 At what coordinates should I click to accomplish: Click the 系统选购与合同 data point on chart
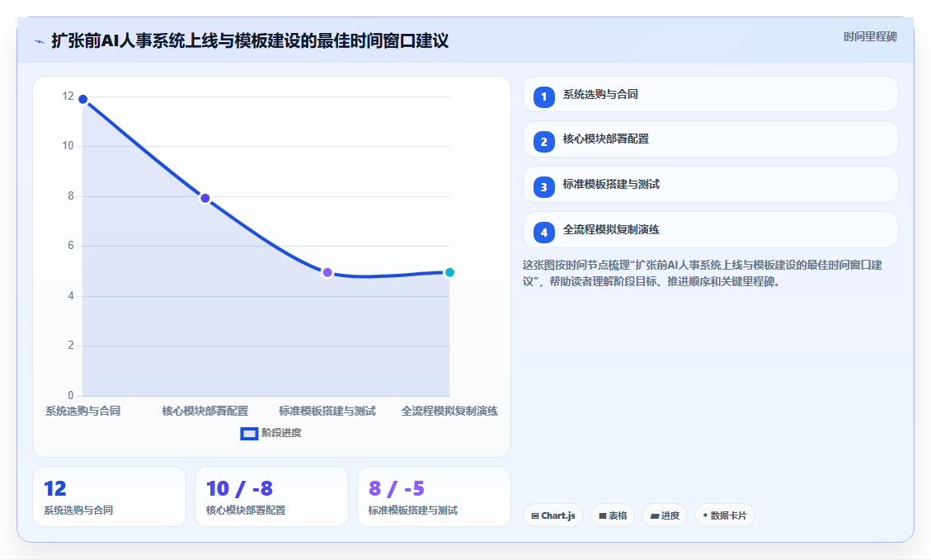pos(83,99)
